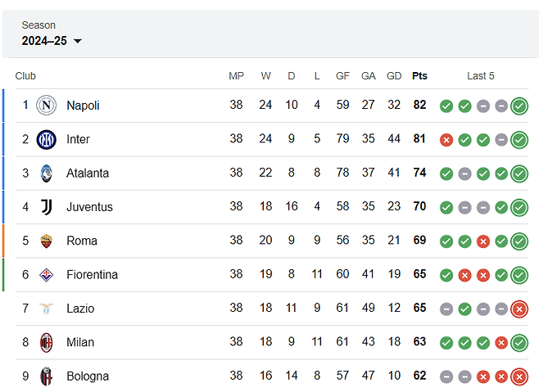The image size is (539, 392).
Task: Click the Napoli club crest icon
Action: coord(46,106)
